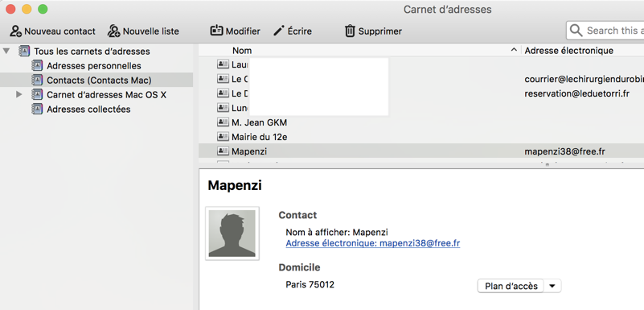644x310 pixels.
Task: Click contact card icon of the Lau… row
Action: (x=223, y=64)
